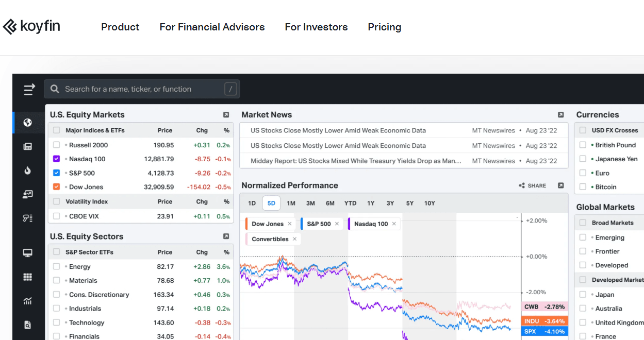Open the document search sidebar icon
This screenshot has width=644, height=340.
(28, 325)
